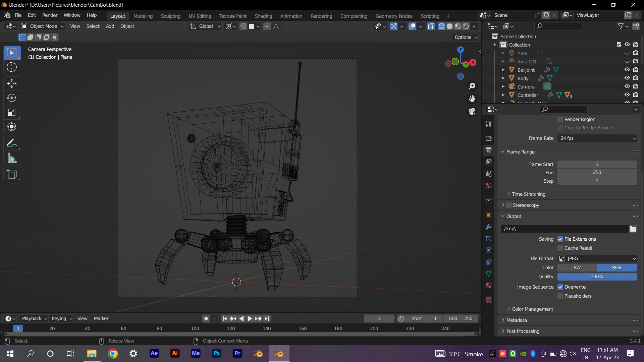This screenshot has width=644, height=362.
Task: Switch to wireframe viewport shading
Action: (x=441, y=26)
